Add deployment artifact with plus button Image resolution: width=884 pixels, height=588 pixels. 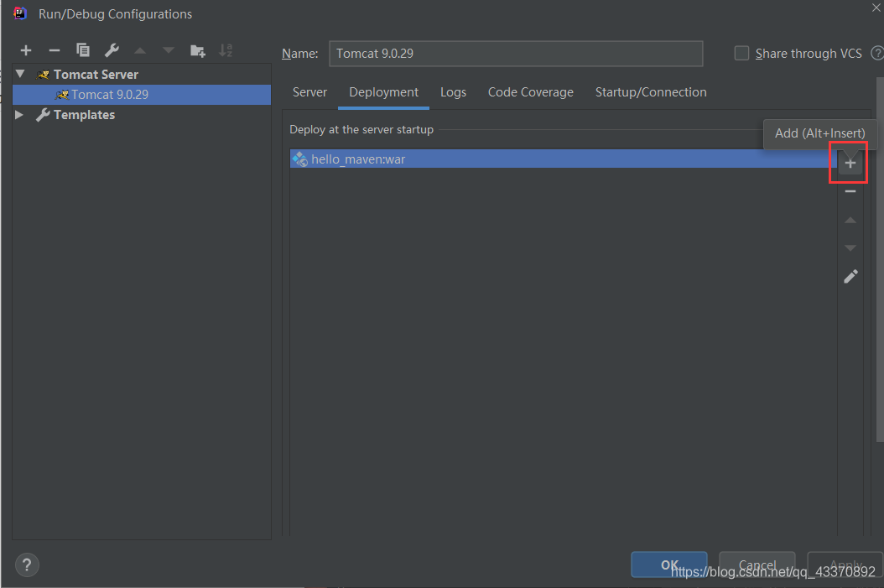pyautogui.click(x=850, y=164)
